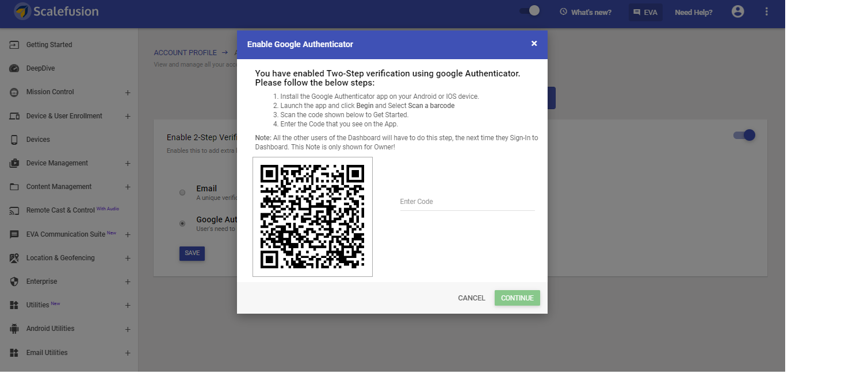This screenshot has height=374, width=868.
Task: Click the Need Help? link
Action: pyautogui.click(x=694, y=12)
